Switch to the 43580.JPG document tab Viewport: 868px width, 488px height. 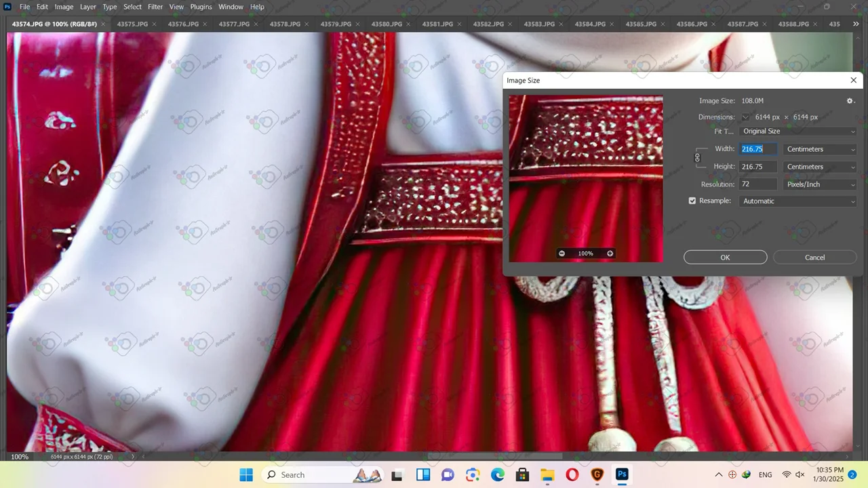[387, 24]
